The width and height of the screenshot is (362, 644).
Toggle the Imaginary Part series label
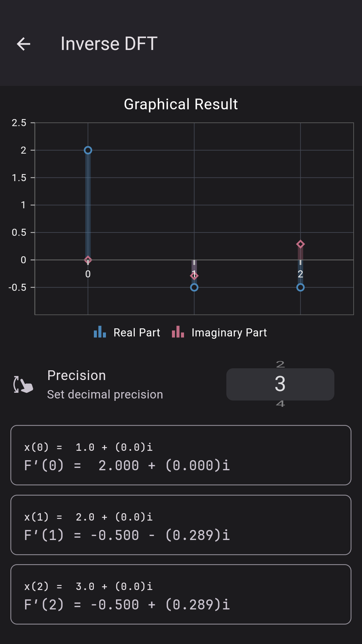click(229, 333)
